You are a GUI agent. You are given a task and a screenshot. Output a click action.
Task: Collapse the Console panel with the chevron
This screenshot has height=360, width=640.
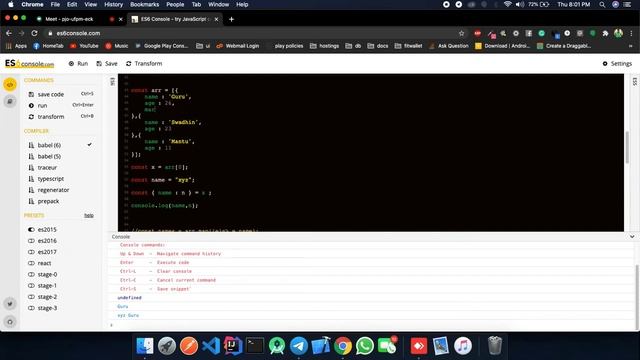(x=632, y=237)
